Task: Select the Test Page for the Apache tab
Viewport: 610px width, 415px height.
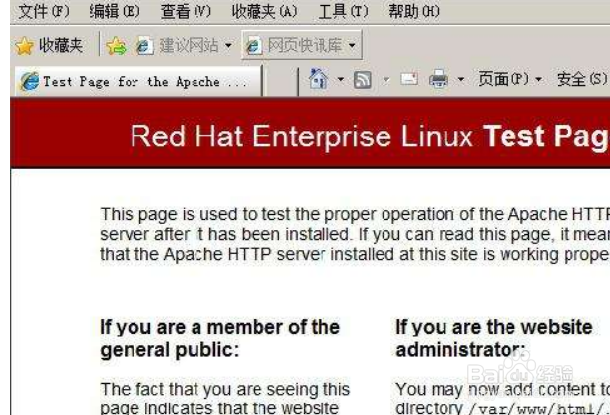Action: coord(138,82)
